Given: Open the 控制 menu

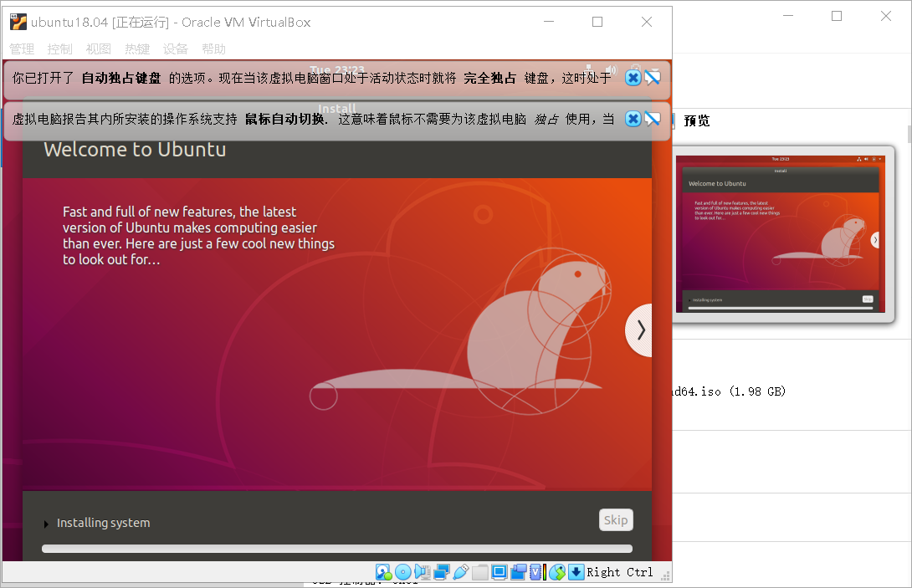Looking at the screenshot, I should [60, 49].
